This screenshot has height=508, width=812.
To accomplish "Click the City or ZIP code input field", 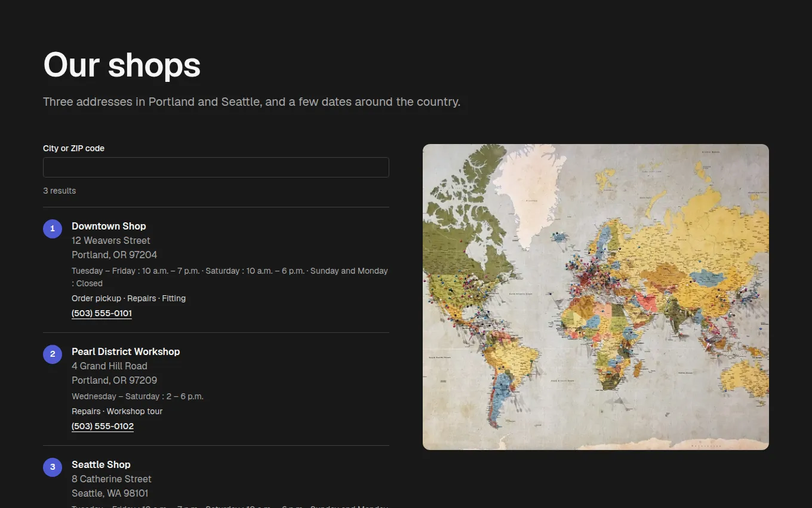I will [x=216, y=167].
